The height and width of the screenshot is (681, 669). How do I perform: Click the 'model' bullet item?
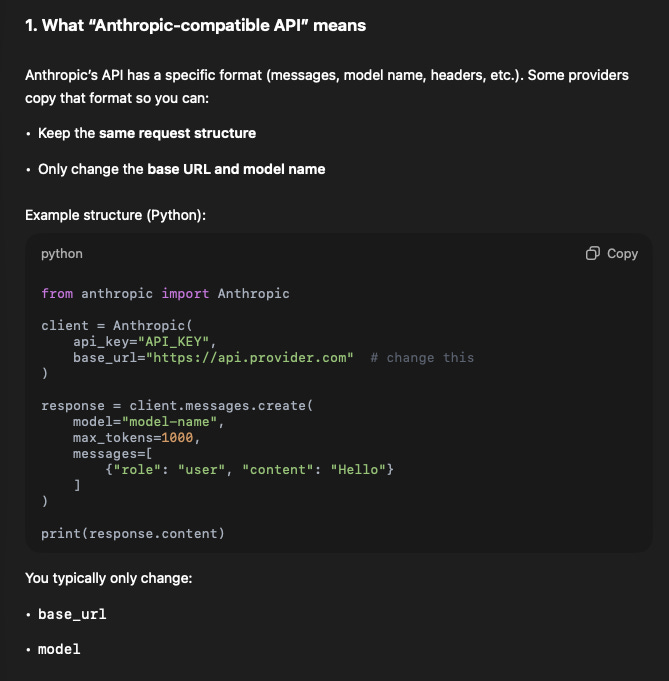coord(59,649)
